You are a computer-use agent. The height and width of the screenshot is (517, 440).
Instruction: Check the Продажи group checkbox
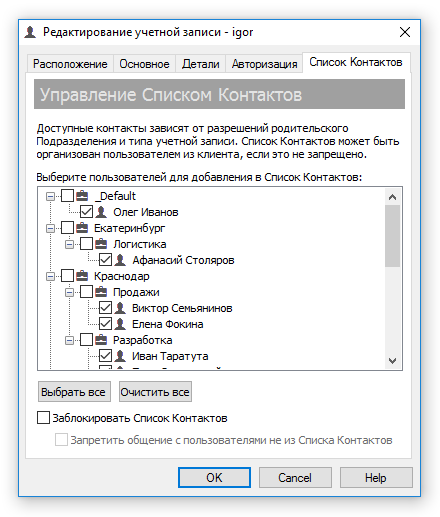(86, 292)
